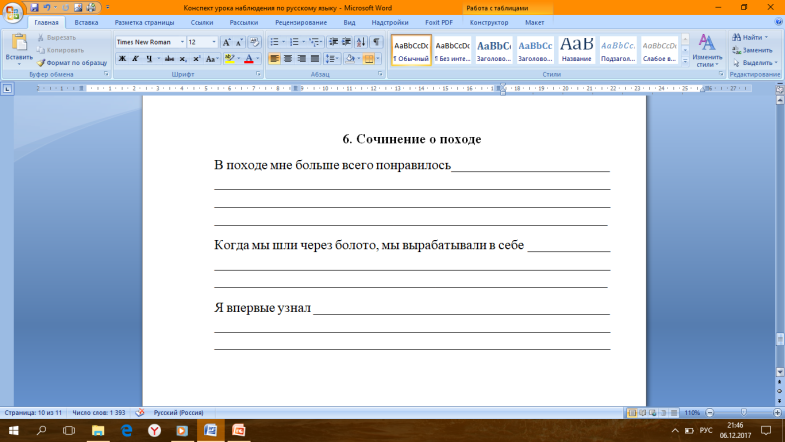Toggle paragraph marks (¶) display

click(x=376, y=42)
